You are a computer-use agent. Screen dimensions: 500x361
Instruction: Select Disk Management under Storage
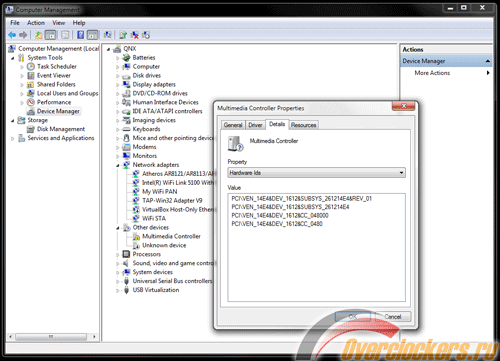coord(61,129)
